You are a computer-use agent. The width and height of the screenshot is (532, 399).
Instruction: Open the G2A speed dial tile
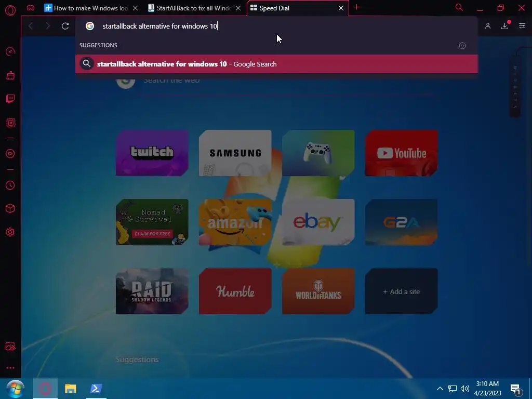pyautogui.click(x=402, y=222)
